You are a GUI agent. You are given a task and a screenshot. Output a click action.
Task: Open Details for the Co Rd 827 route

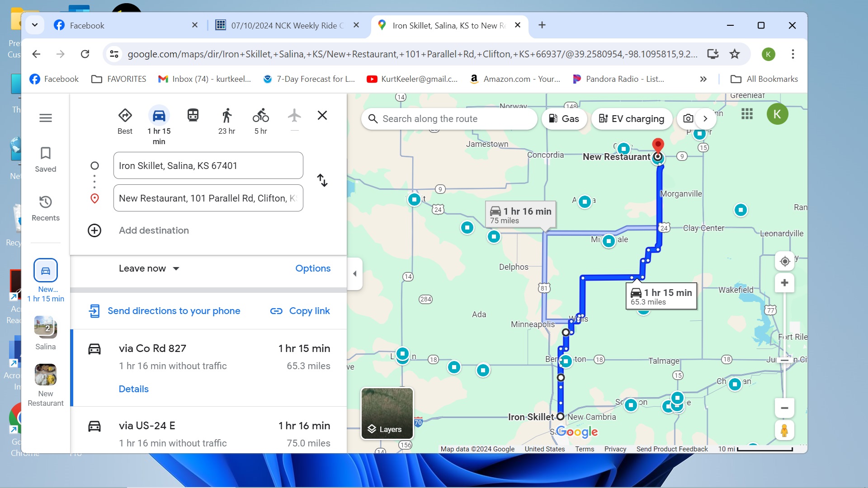tap(133, 389)
